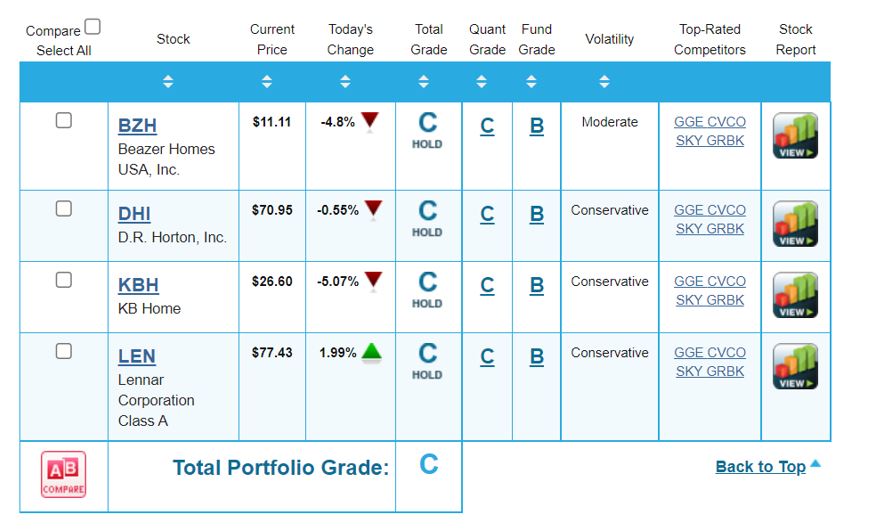Sort by the Volatility column arrows
The image size is (871, 531).
(604, 82)
